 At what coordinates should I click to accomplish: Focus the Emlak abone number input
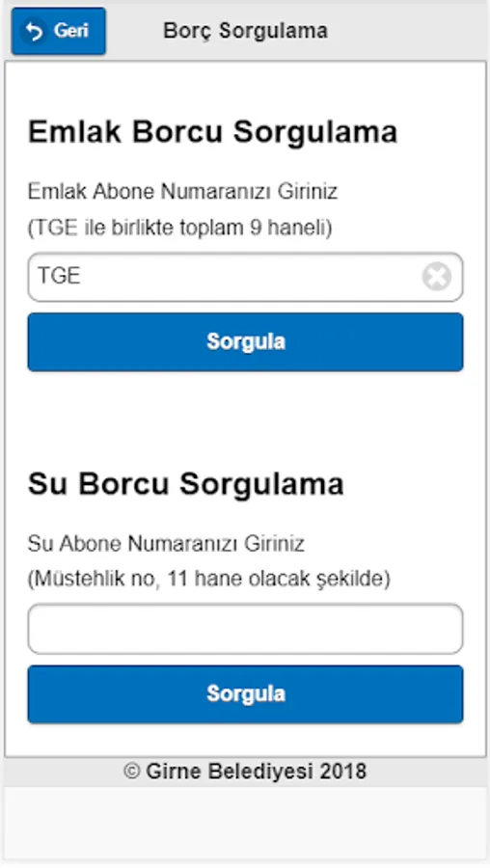(x=245, y=277)
